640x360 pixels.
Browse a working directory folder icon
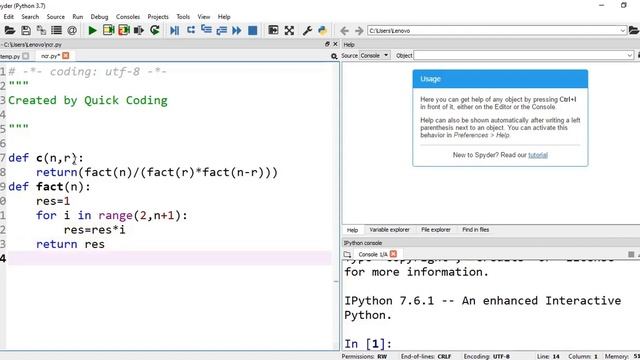coord(634,30)
